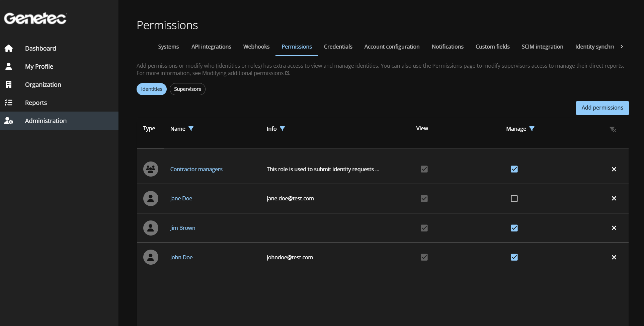Screen dimensions: 644x326
Task: Click the Contractor managers group icon
Action: [151, 169]
